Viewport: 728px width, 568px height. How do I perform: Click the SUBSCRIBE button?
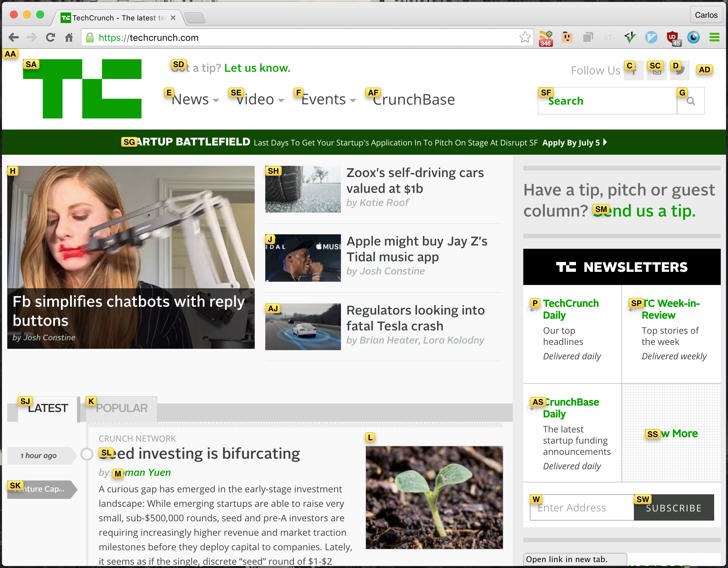pyautogui.click(x=674, y=508)
